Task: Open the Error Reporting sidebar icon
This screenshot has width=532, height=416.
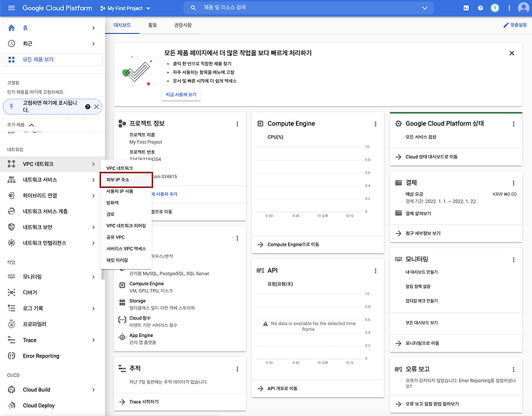Action: click(11, 356)
